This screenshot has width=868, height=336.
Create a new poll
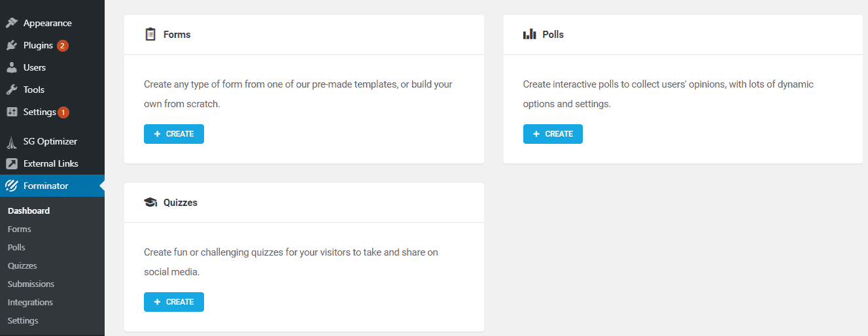coord(553,134)
